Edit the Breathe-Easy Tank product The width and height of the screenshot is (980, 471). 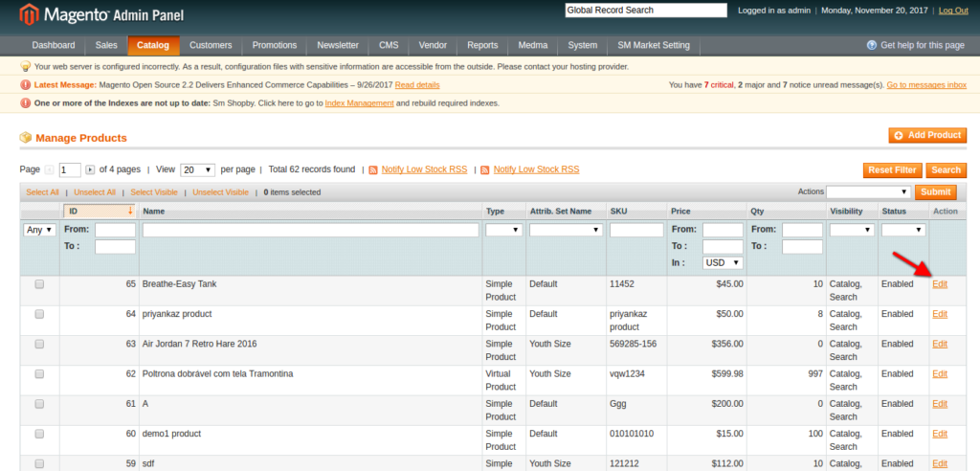click(x=940, y=284)
